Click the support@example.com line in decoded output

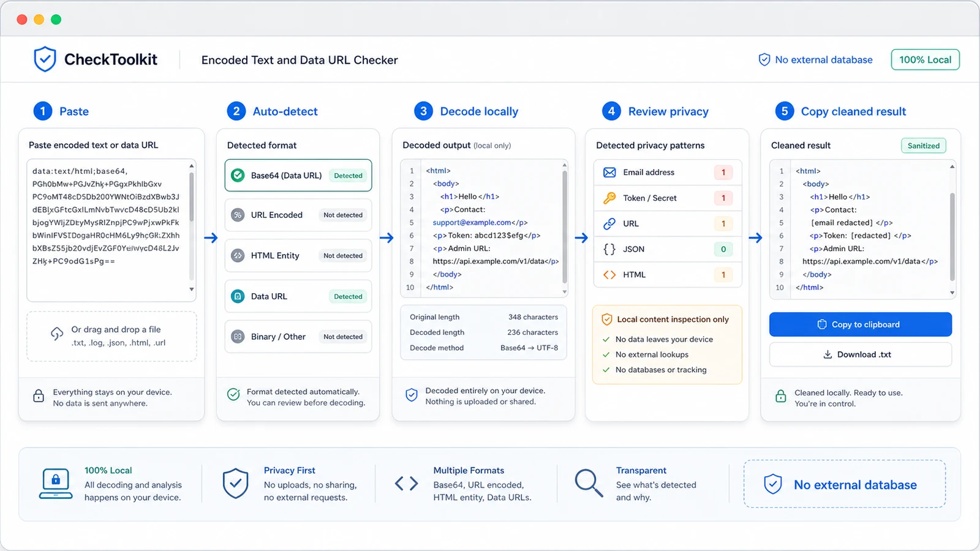[x=480, y=222]
